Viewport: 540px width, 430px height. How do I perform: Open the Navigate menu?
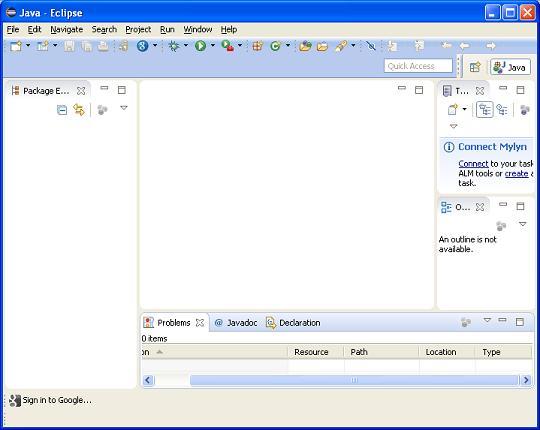click(66, 30)
